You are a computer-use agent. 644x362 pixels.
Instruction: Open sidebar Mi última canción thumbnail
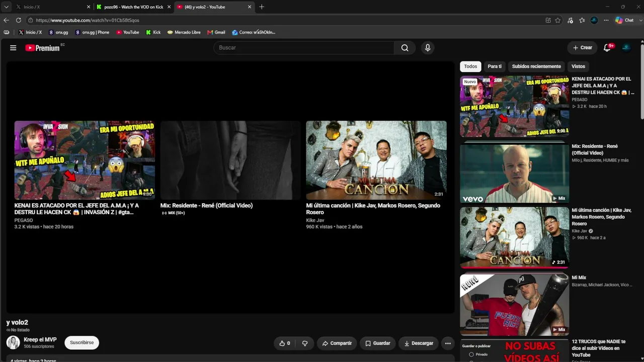[515, 238]
